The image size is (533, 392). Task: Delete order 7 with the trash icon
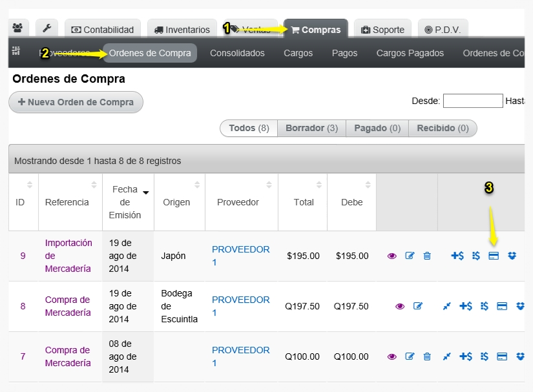pyautogui.click(x=427, y=356)
